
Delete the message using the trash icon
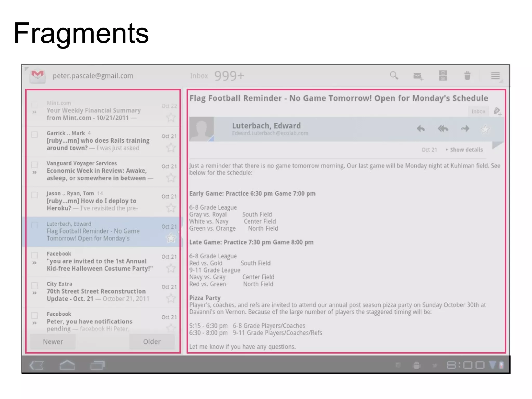pyautogui.click(x=467, y=76)
